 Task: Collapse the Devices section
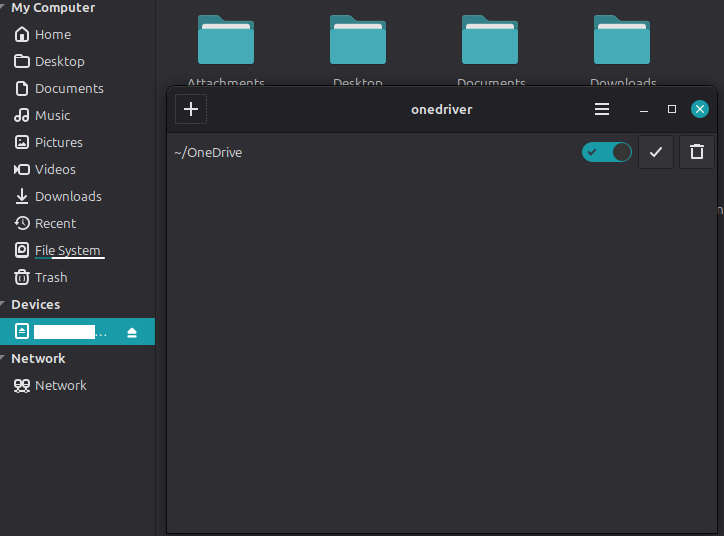coord(3,305)
